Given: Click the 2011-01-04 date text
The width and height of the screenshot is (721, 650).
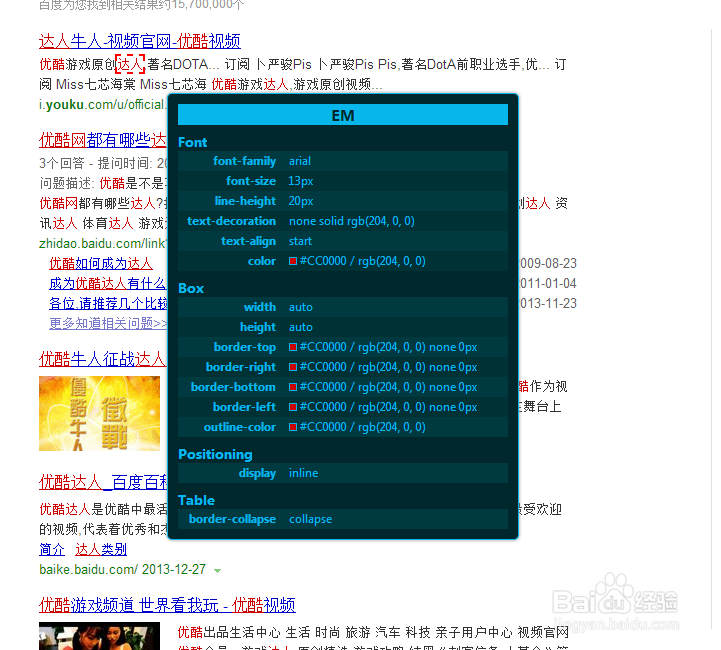Looking at the screenshot, I should [x=548, y=284].
